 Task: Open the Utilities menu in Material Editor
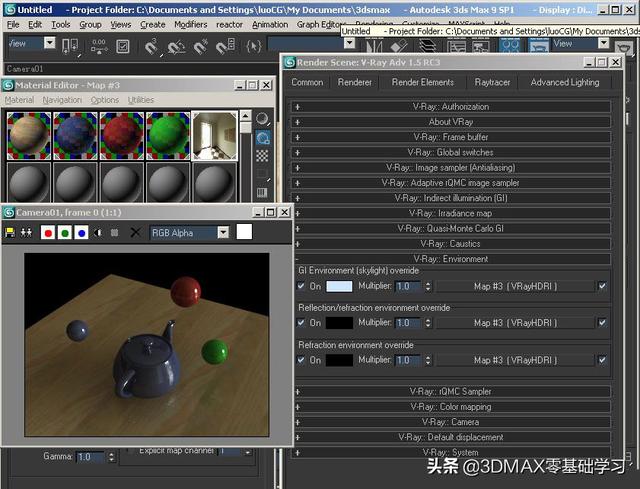point(141,100)
